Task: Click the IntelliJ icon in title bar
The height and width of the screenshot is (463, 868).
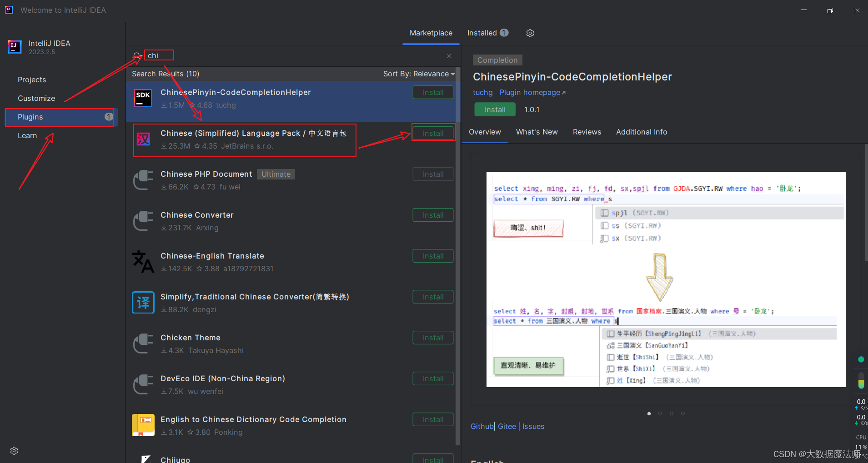Action: (x=9, y=10)
